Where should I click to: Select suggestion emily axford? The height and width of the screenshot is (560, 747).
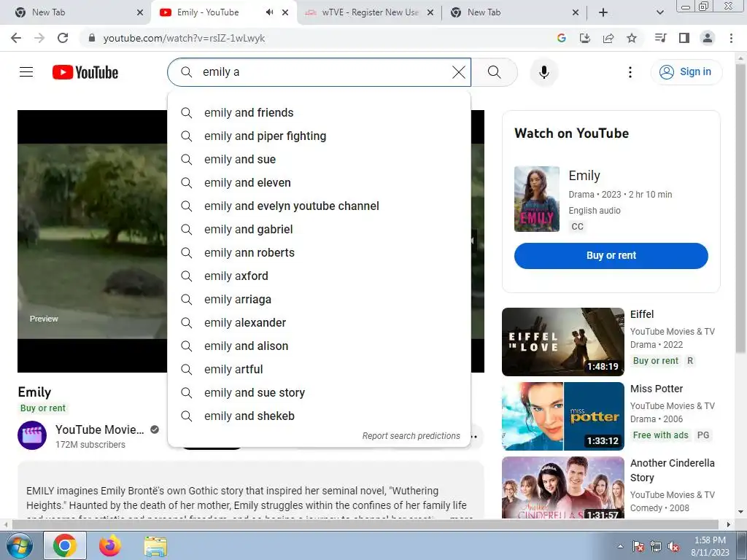[320, 276]
